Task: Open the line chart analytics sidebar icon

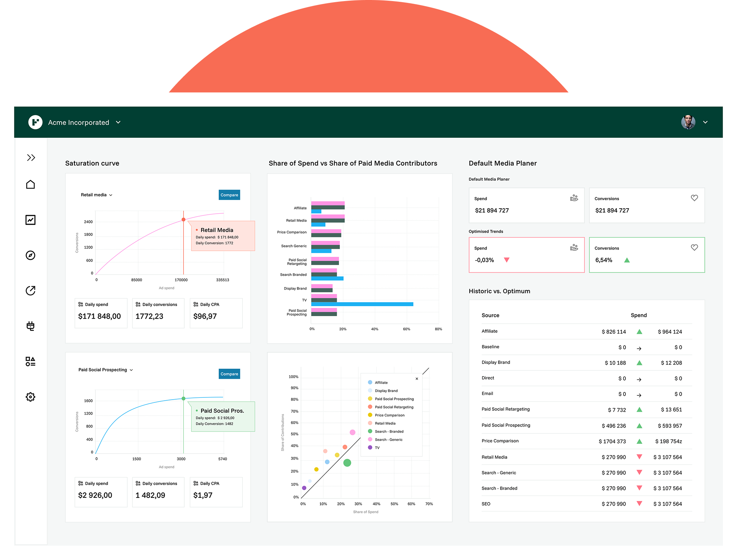Action: click(31, 220)
